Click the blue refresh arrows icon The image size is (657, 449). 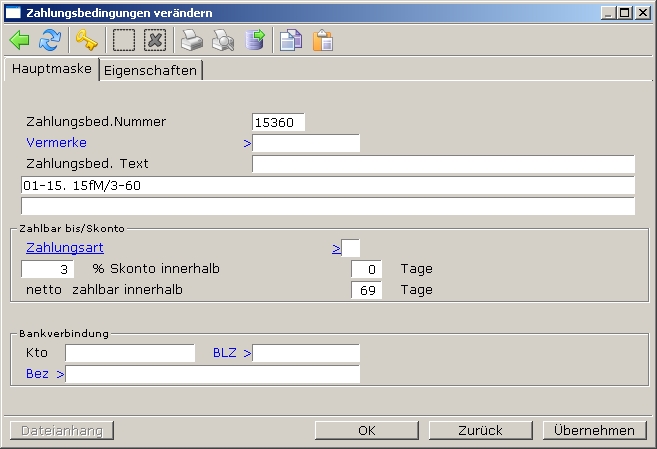coord(50,40)
